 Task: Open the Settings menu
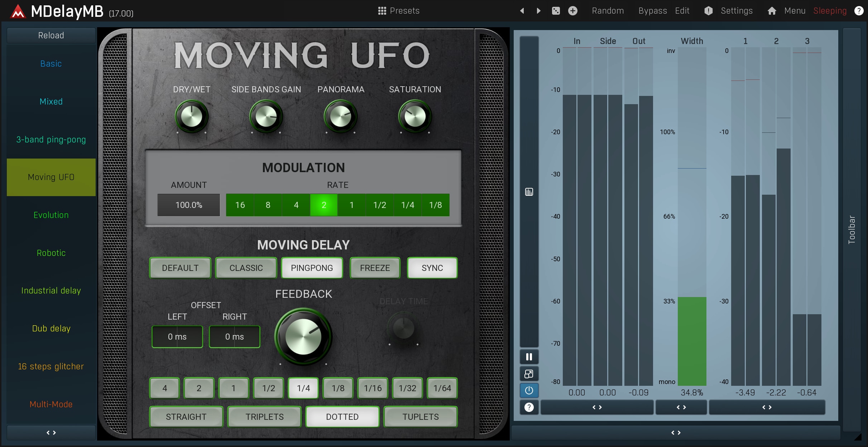pos(737,11)
